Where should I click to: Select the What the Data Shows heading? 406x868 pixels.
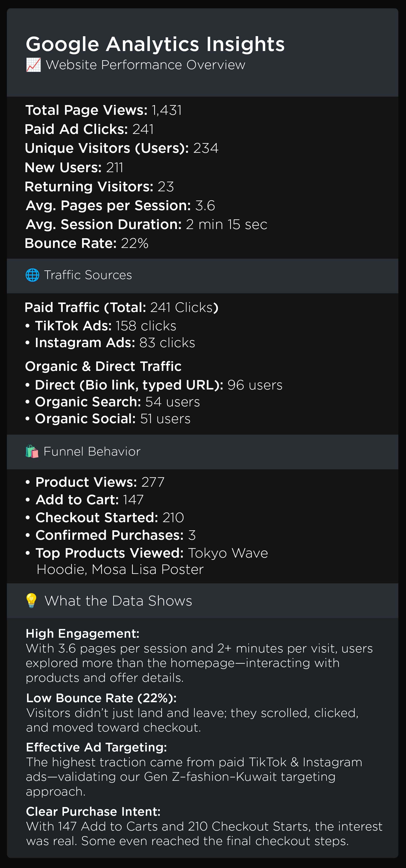pyautogui.click(x=118, y=601)
